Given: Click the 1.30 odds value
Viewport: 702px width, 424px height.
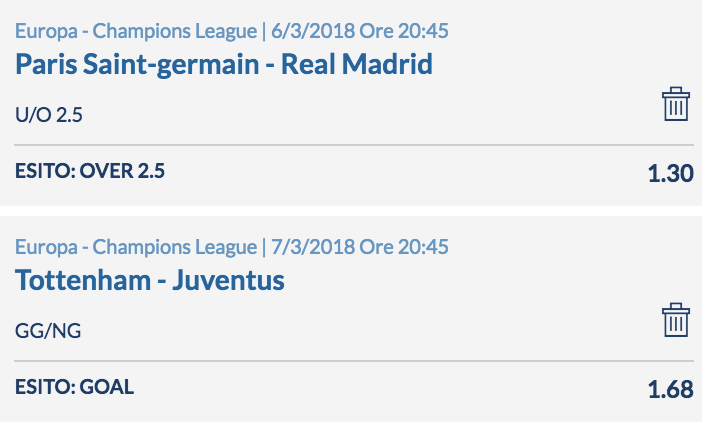Looking at the screenshot, I should (671, 173).
